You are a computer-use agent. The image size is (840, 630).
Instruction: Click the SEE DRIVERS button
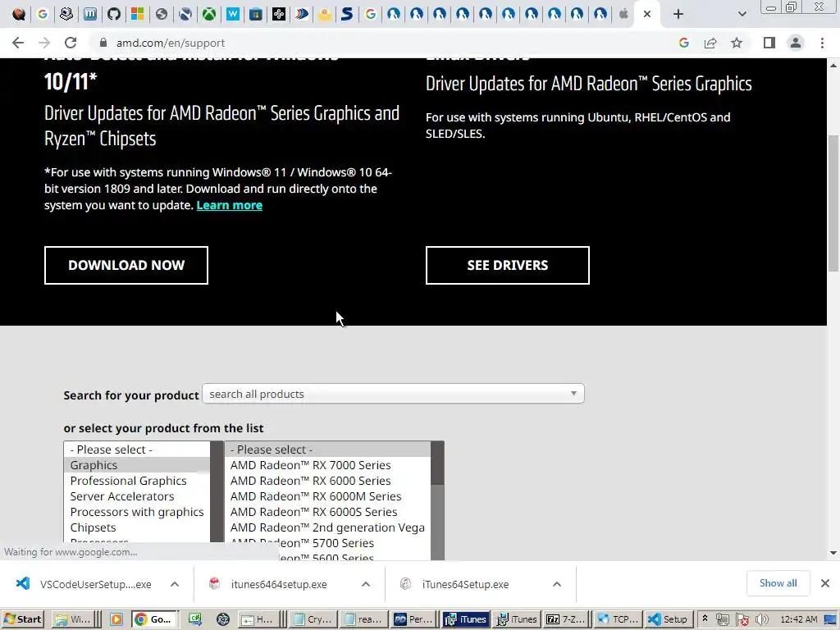pos(507,265)
